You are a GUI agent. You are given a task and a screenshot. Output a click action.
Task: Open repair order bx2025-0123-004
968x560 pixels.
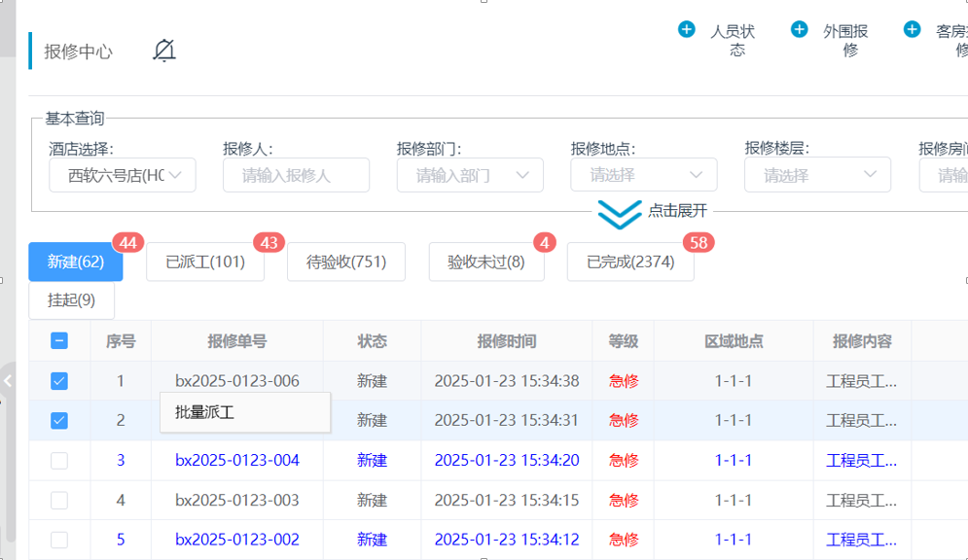(x=237, y=461)
